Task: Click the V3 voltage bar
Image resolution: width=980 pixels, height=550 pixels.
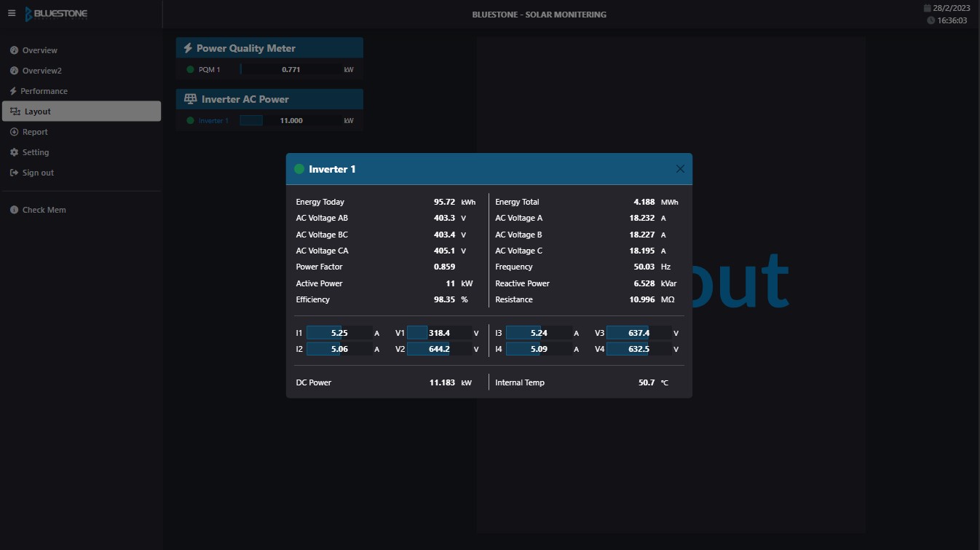Action: [x=639, y=333]
